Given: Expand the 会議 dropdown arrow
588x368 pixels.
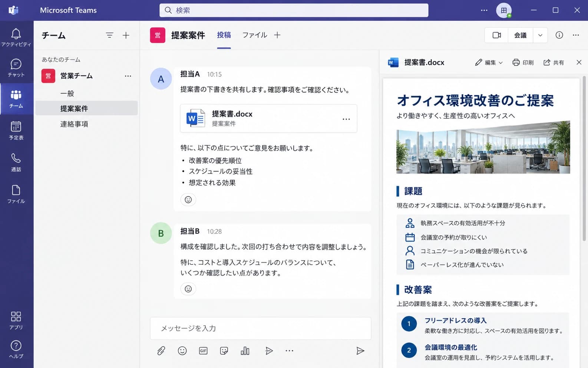Looking at the screenshot, I should pyautogui.click(x=540, y=35).
